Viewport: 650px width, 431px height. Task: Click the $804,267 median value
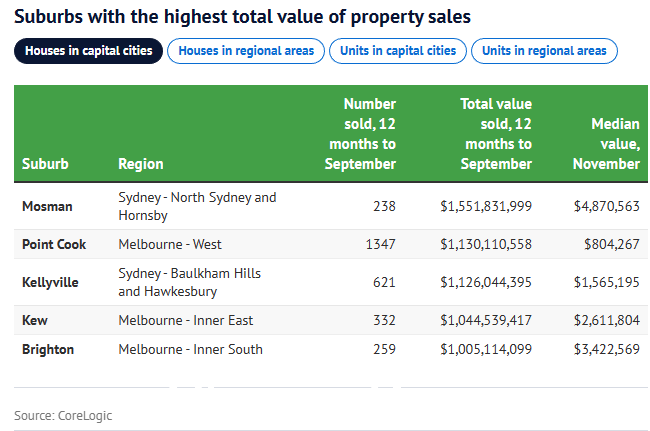(612, 245)
